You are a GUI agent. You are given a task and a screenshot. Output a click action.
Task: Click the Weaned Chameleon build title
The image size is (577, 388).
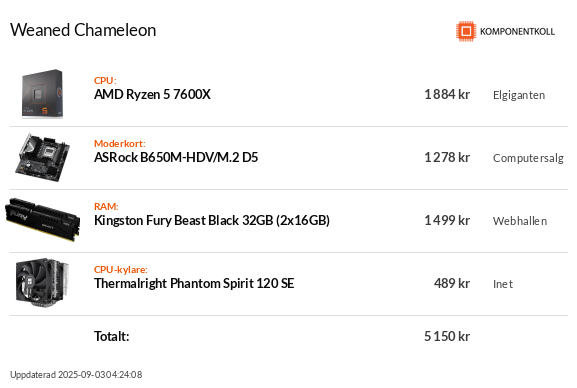pyautogui.click(x=83, y=30)
